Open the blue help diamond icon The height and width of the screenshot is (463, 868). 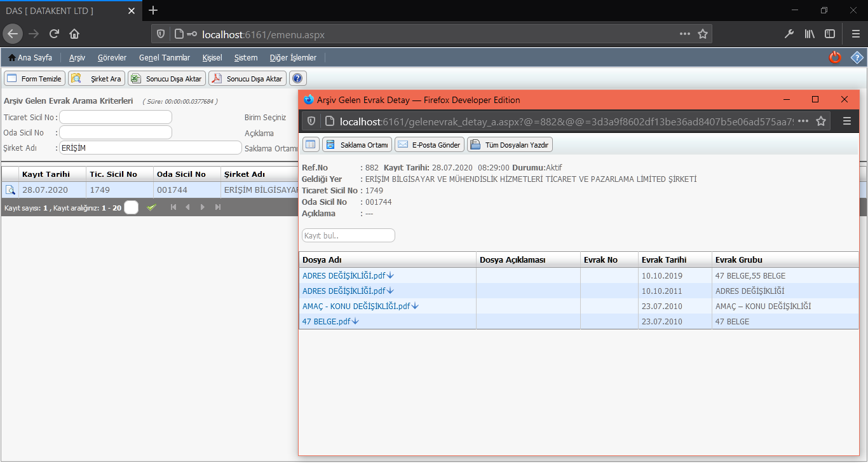tap(857, 57)
